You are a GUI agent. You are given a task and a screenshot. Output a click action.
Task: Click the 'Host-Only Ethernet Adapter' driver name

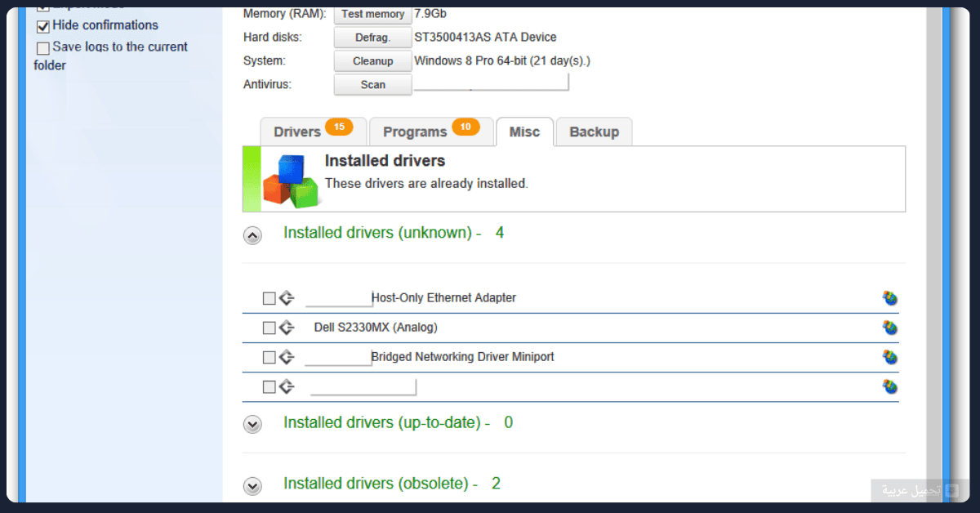(443, 298)
